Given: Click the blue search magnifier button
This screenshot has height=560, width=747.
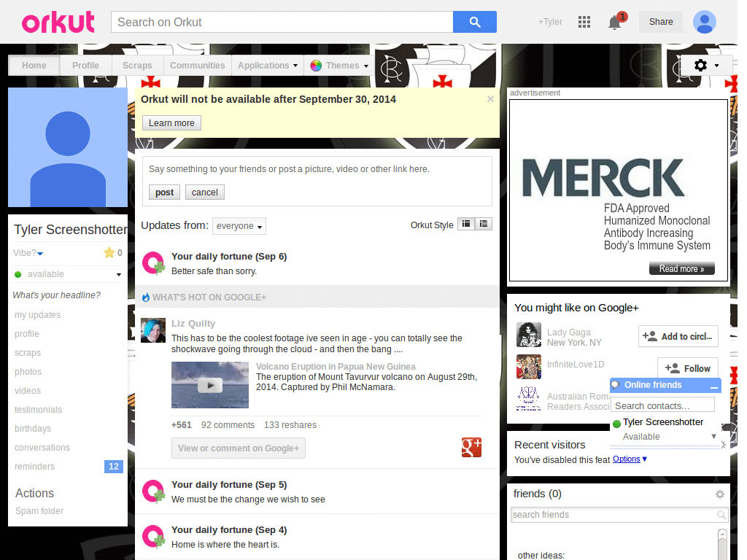Looking at the screenshot, I should coord(474,22).
